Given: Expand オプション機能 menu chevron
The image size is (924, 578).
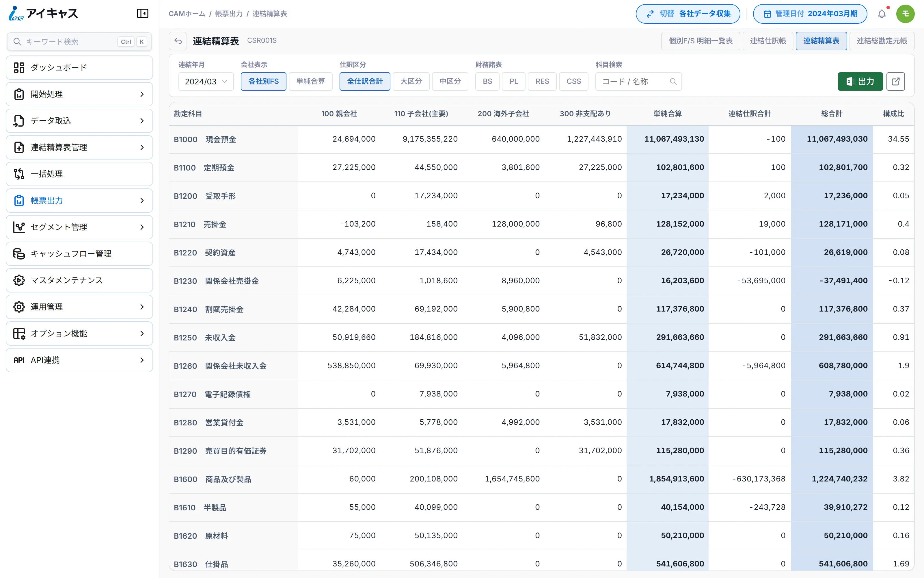Looking at the screenshot, I should click(x=142, y=333).
